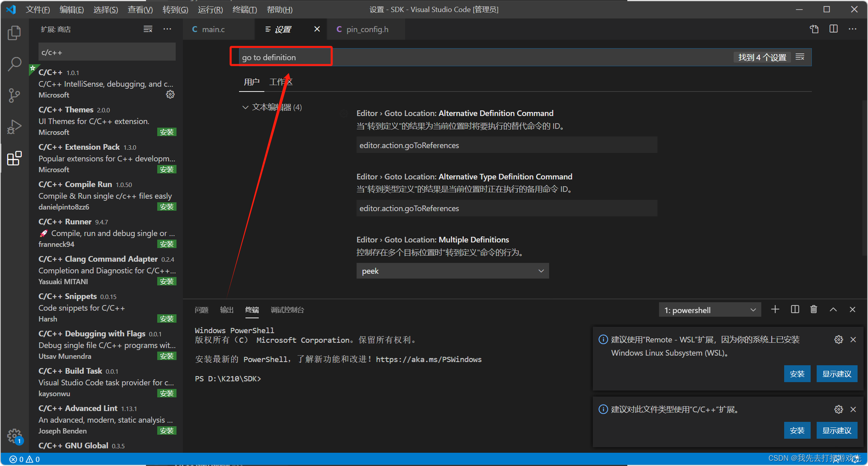Split the terminal panel
The image size is (868, 466).
click(795, 309)
